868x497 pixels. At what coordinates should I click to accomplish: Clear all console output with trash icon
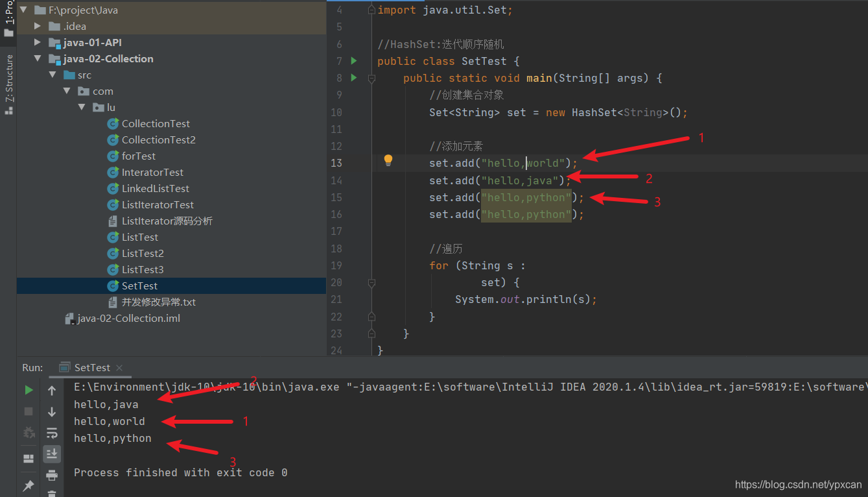pos(52,494)
